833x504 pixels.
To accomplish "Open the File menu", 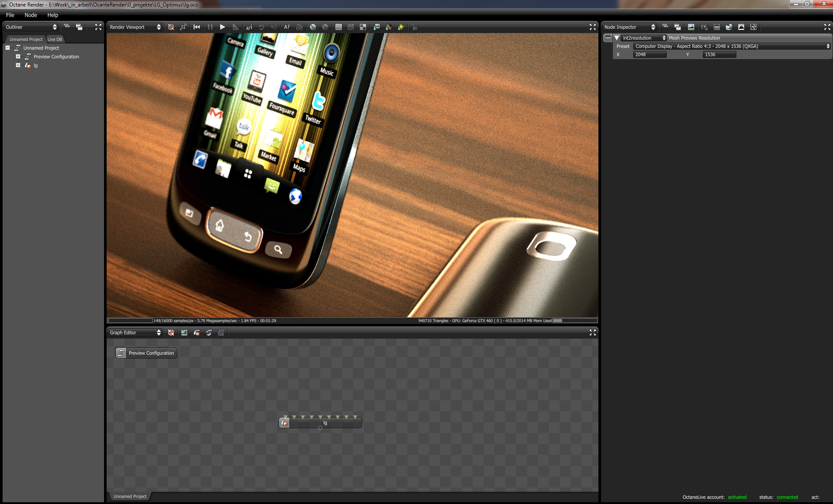I will pyautogui.click(x=10, y=15).
